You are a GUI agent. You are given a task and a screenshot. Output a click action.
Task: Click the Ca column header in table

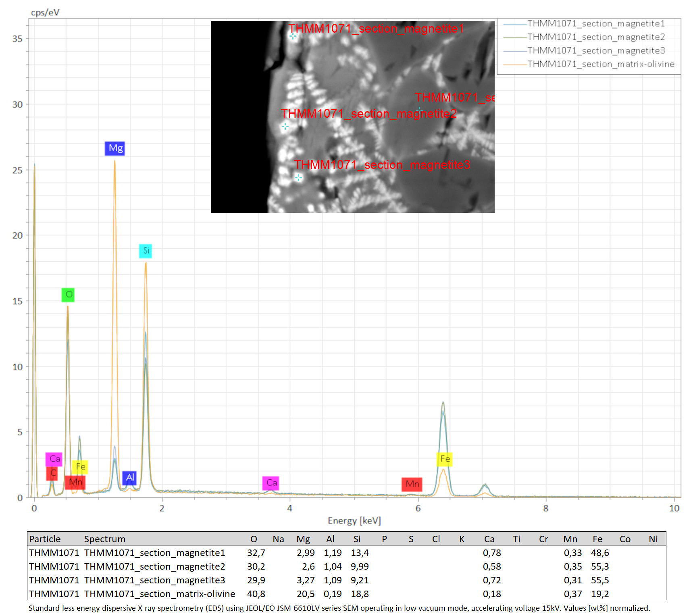tap(489, 539)
